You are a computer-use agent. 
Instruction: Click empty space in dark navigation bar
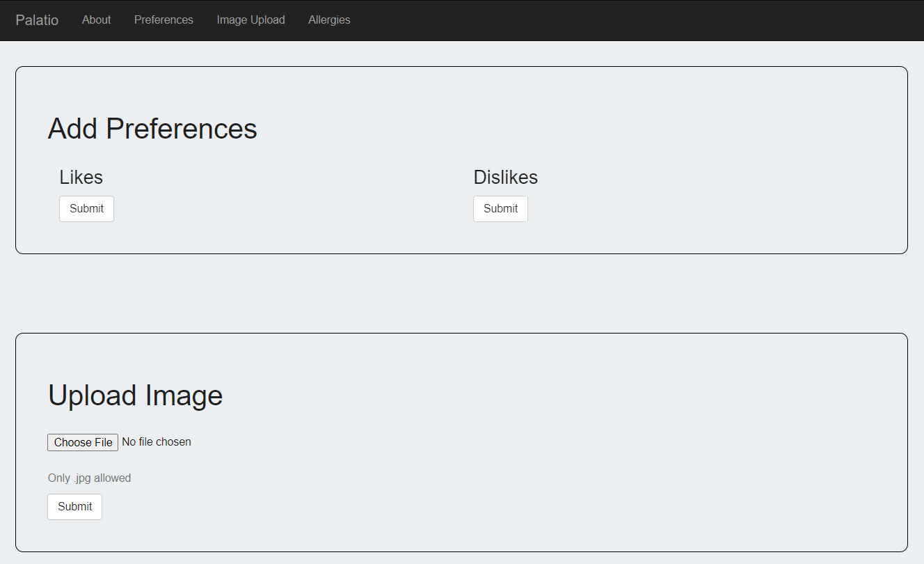pyautogui.click(x=626, y=20)
